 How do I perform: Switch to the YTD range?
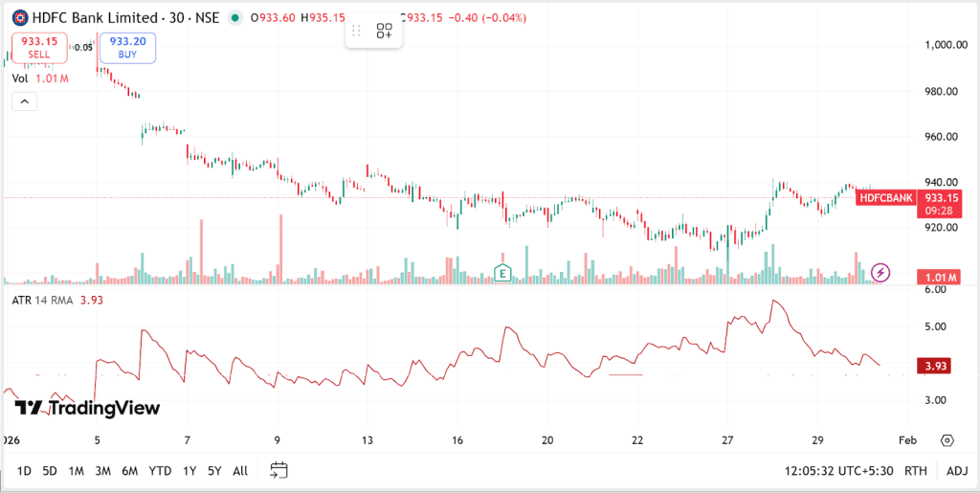click(161, 470)
